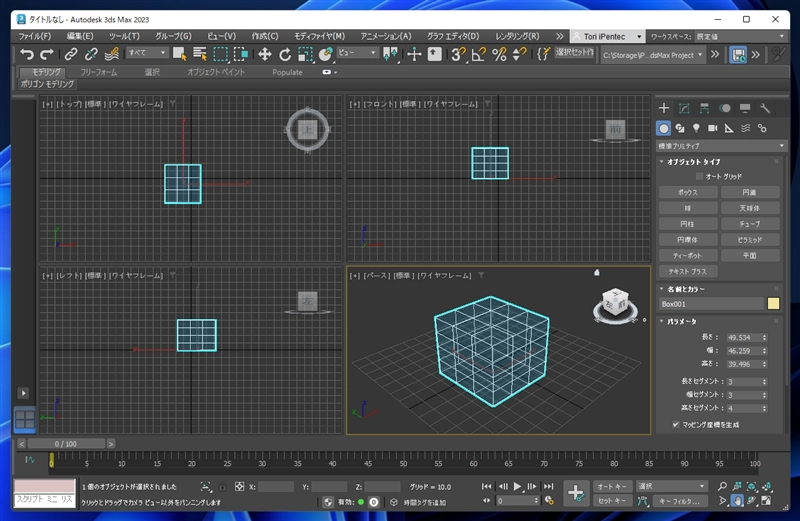Open the モディファイヤ(M) menu
This screenshot has width=800, height=521.
tap(319, 36)
